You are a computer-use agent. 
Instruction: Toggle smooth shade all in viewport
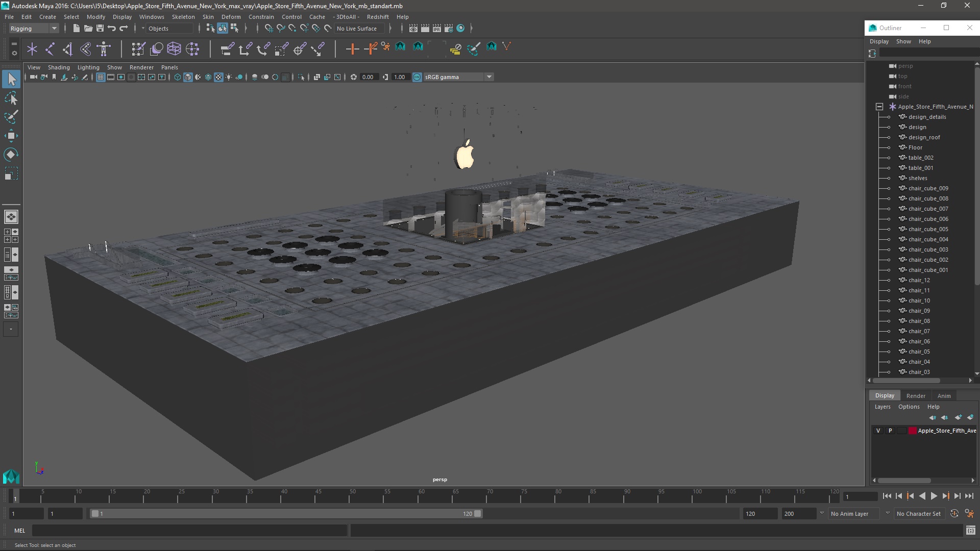pos(188,77)
